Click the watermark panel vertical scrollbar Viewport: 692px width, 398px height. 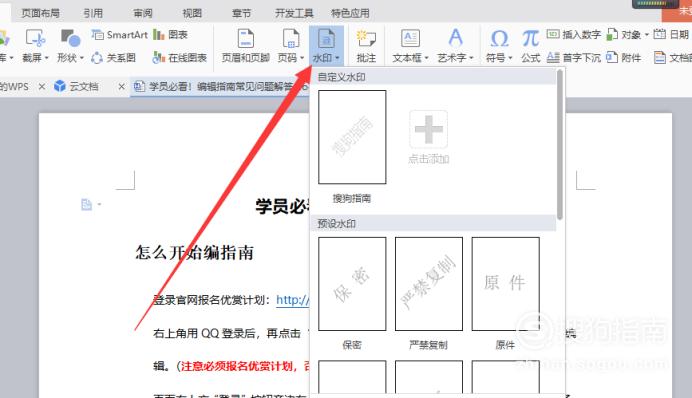[x=560, y=144]
